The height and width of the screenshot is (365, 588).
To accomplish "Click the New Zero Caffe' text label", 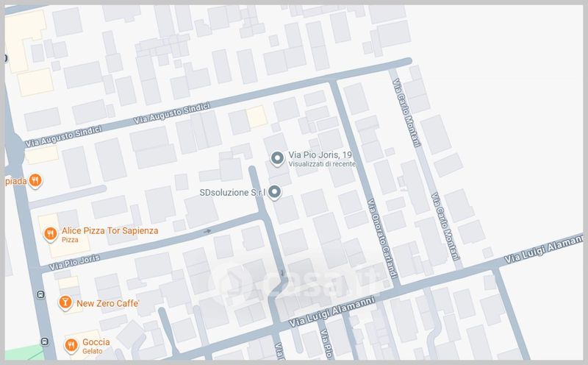I will 107,302.
